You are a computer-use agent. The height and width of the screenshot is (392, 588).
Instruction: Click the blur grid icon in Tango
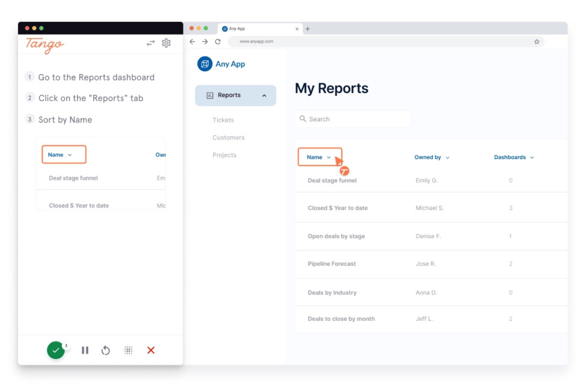128,350
